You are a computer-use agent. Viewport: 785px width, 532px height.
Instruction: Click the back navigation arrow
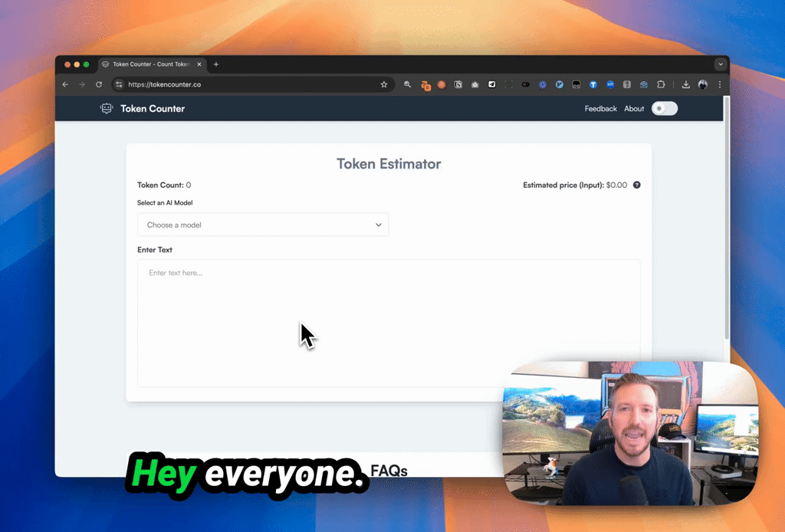click(x=65, y=84)
